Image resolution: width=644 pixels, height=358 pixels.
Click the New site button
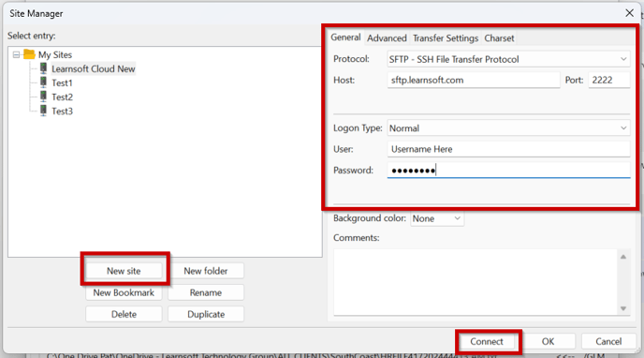[124, 271]
